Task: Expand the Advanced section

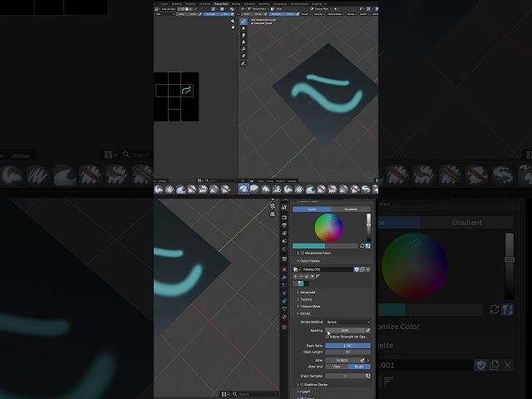Action: pyautogui.click(x=306, y=292)
